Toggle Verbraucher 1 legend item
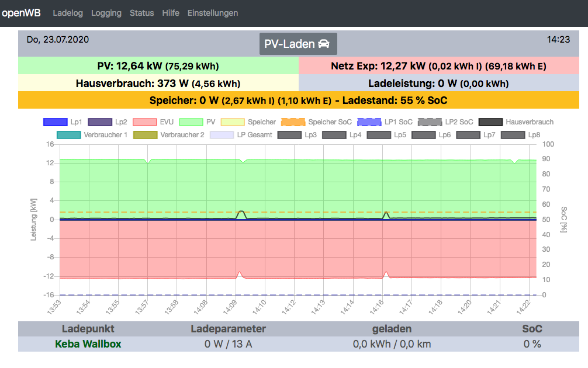Viewport: 588px width, 368px height. point(69,135)
